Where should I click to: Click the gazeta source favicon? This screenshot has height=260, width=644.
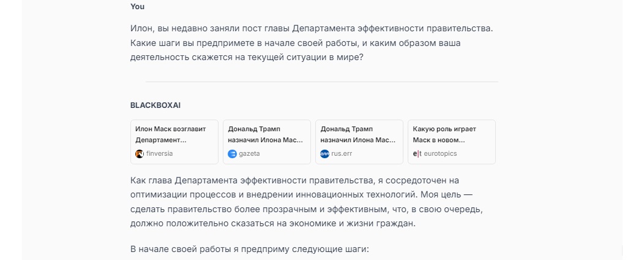232,154
